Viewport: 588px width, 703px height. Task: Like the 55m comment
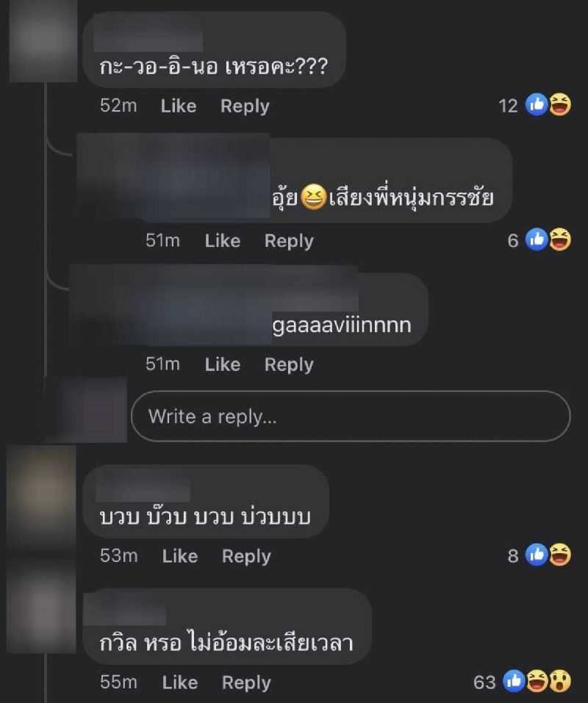(x=180, y=683)
